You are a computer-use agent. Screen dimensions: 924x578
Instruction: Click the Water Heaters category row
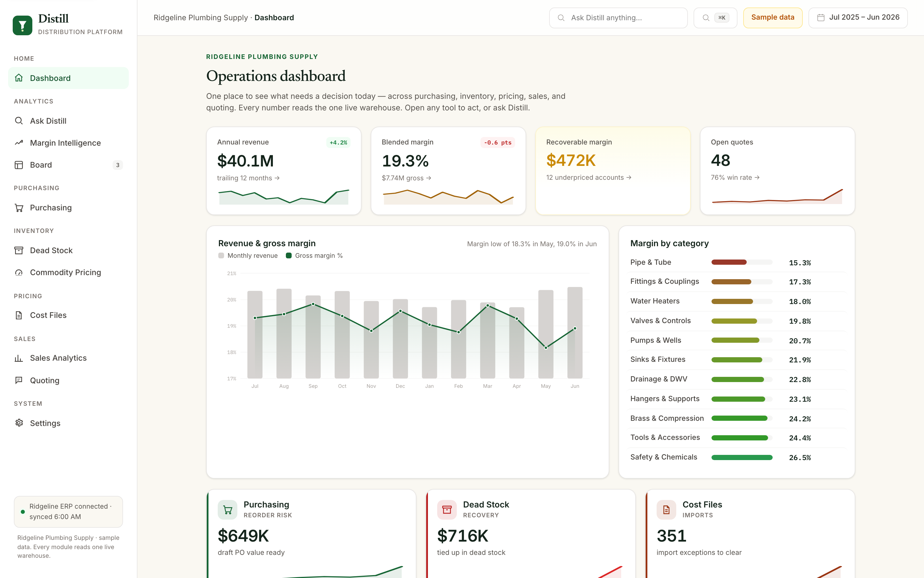[x=737, y=301]
